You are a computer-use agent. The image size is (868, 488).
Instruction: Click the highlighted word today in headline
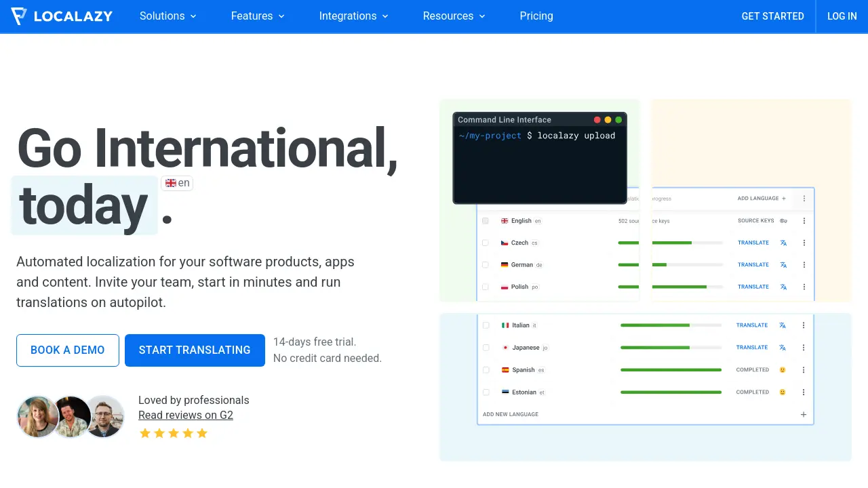(x=84, y=205)
